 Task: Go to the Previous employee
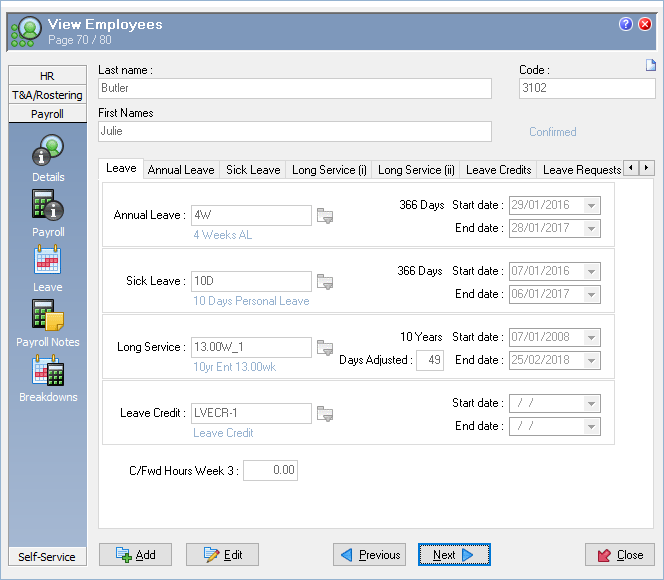[369, 555]
